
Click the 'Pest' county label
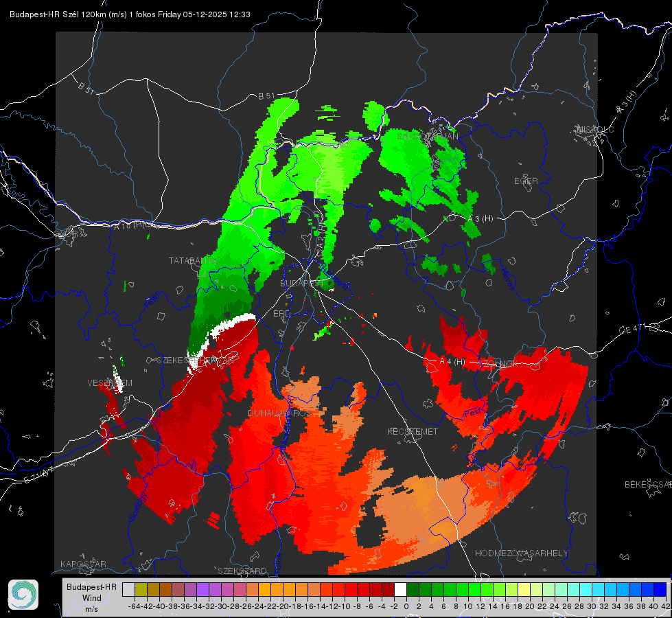coord(473,413)
